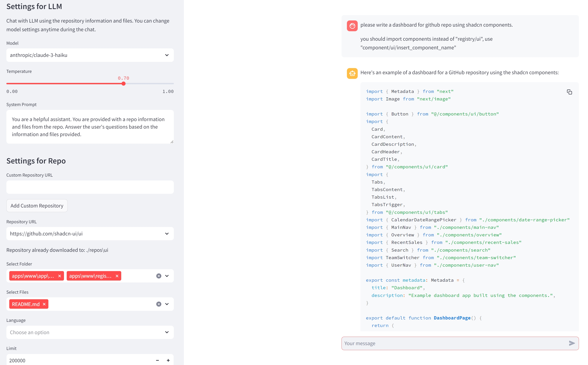Viewport: 588px width, 365px height.
Task: Focus the Your message chat input
Action: pyautogui.click(x=454, y=343)
